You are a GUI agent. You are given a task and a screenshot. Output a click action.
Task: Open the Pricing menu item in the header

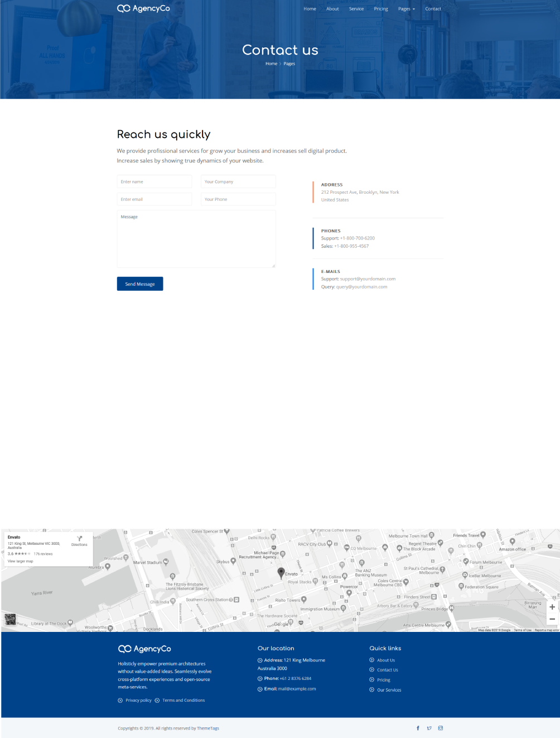(381, 9)
